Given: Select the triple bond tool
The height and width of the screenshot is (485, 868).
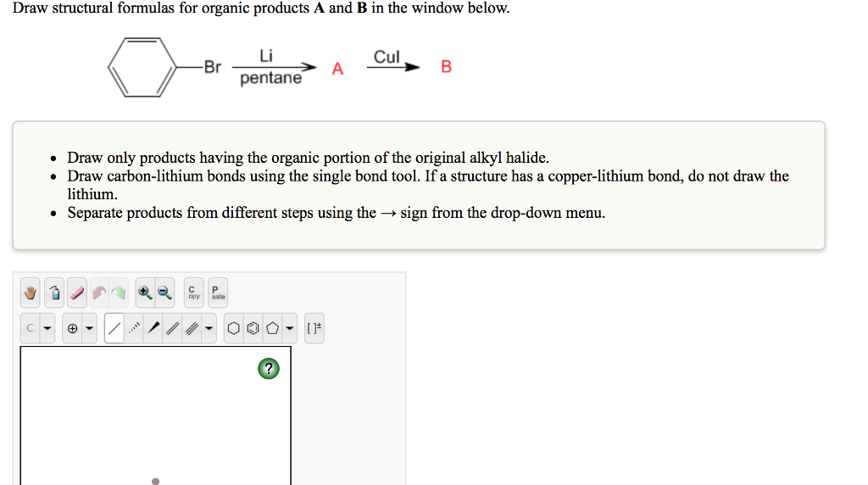Looking at the screenshot, I should coord(192,328).
